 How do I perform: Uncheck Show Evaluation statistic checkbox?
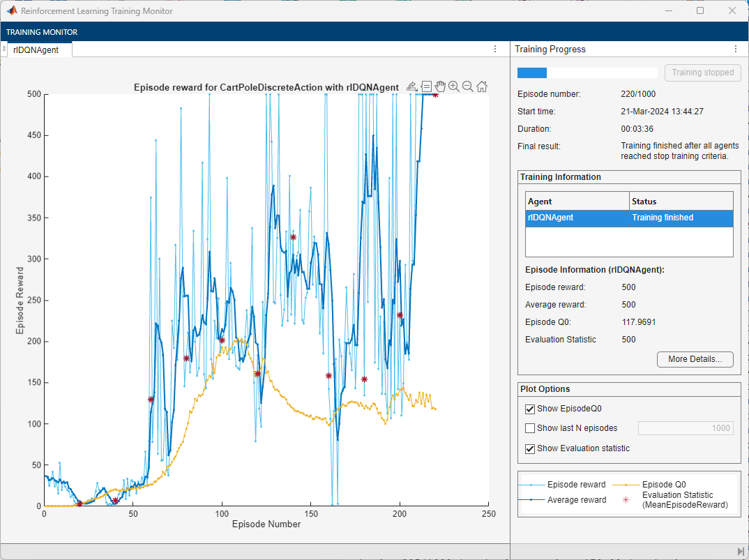pyautogui.click(x=530, y=448)
